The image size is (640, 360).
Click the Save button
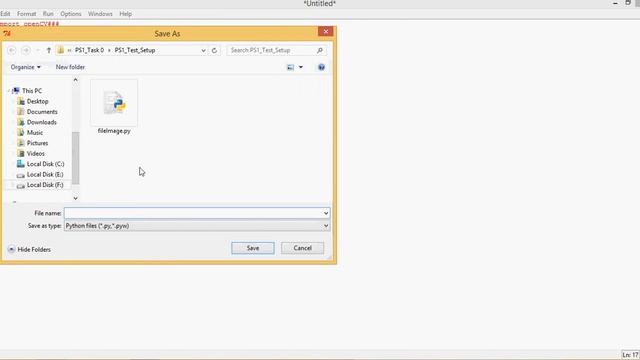pos(253,248)
